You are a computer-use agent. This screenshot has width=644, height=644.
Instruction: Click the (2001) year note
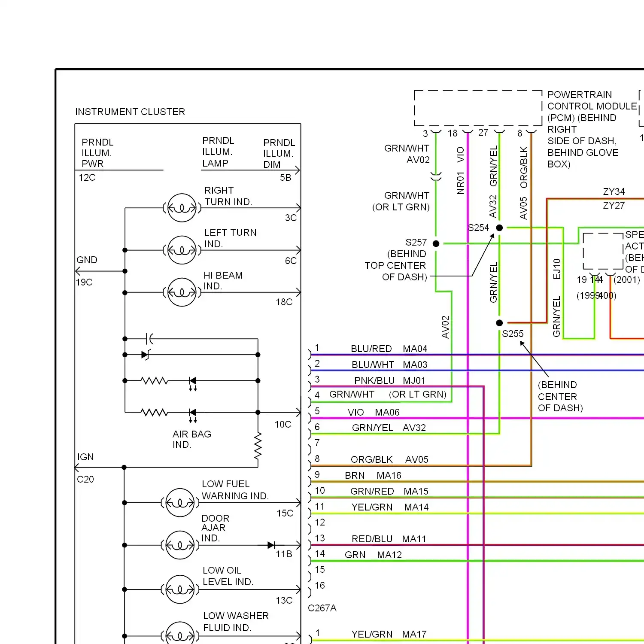pyautogui.click(x=627, y=280)
